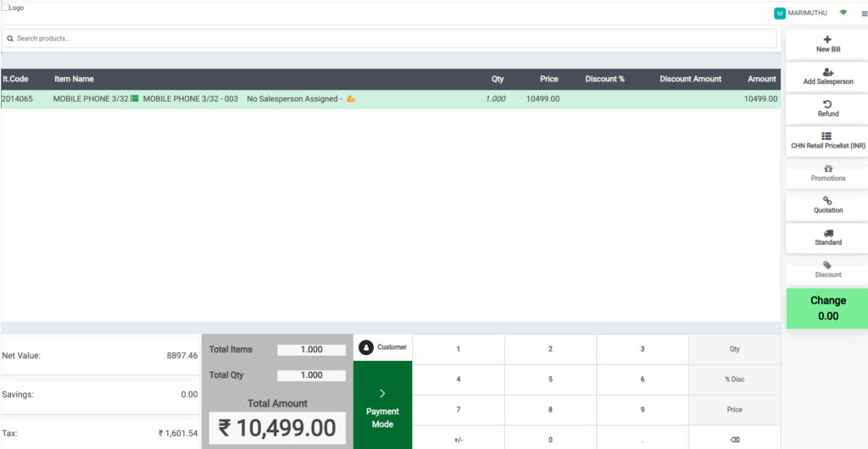Click the Net Value 8897.46 figure
Screen dimensions: 868x449
pos(182,356)
